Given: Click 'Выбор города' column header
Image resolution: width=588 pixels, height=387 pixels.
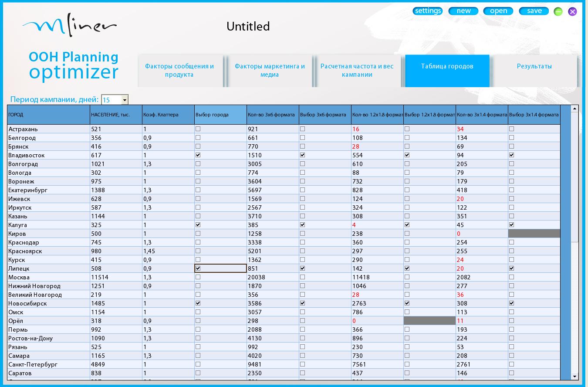Looking at the screenshot, I should (x=220, y=115).
